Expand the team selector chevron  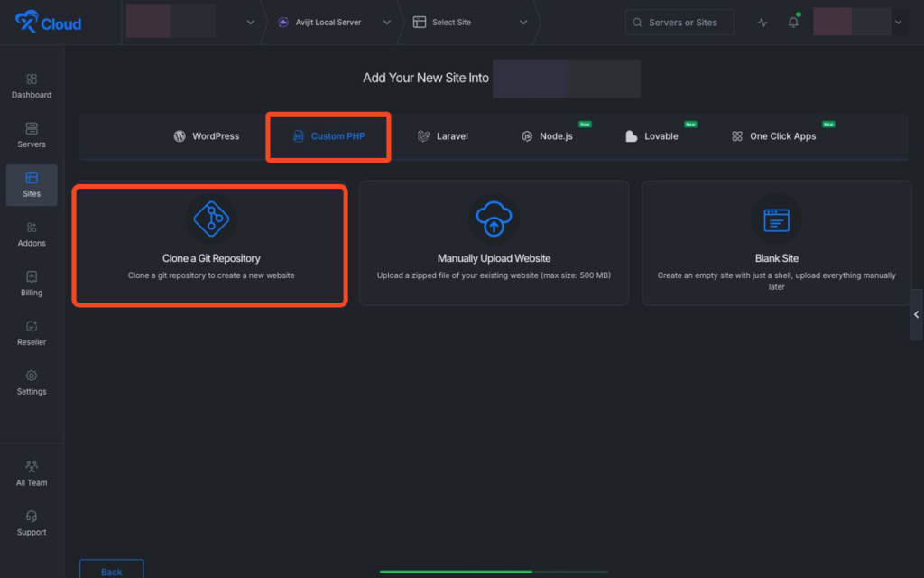coord(251,23)
